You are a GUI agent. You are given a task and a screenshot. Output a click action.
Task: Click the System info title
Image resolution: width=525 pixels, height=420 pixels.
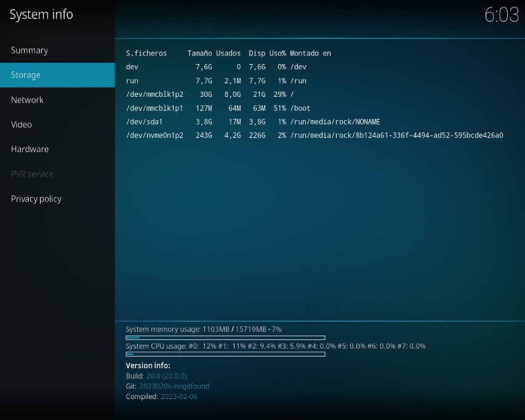coord(41,14)
